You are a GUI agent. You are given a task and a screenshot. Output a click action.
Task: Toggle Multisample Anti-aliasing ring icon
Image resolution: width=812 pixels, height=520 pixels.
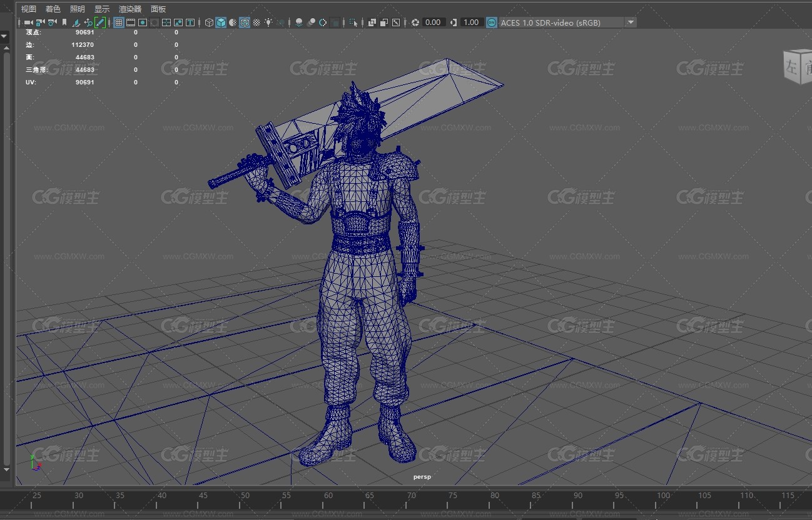(323, 22)
